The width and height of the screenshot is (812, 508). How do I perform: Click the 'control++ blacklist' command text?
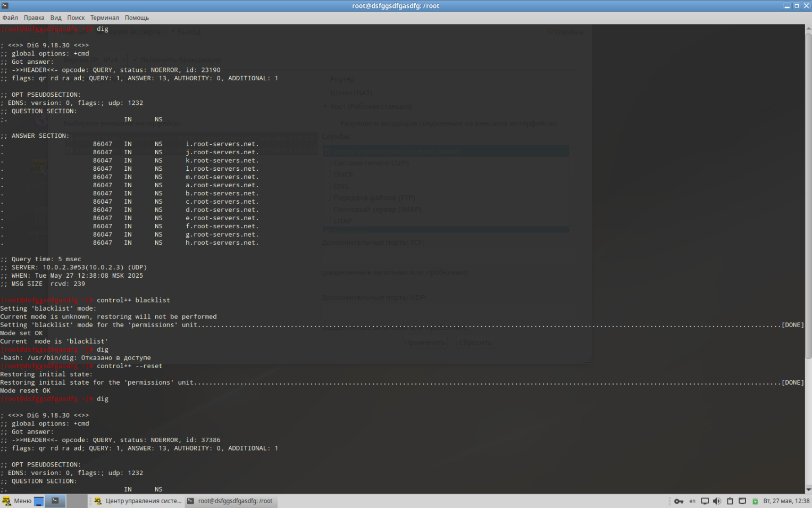133,301
